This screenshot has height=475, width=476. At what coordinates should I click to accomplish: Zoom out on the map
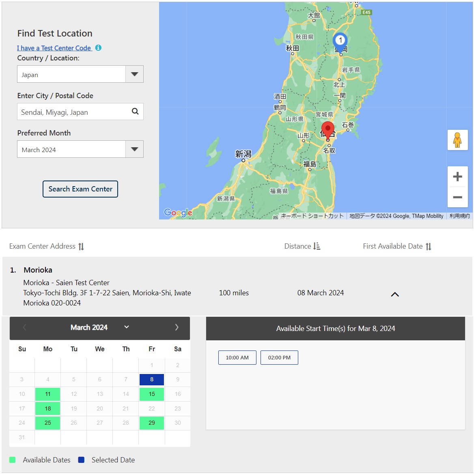pos(457,197)
